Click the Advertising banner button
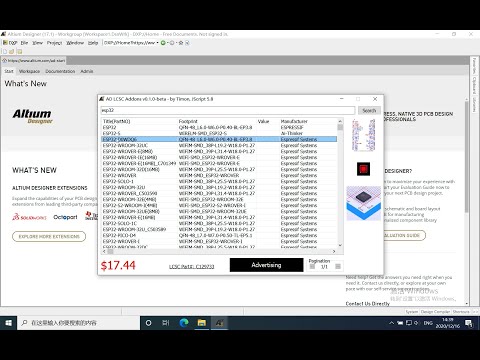The height and width of the screenshot is (360, 480). 266,265
